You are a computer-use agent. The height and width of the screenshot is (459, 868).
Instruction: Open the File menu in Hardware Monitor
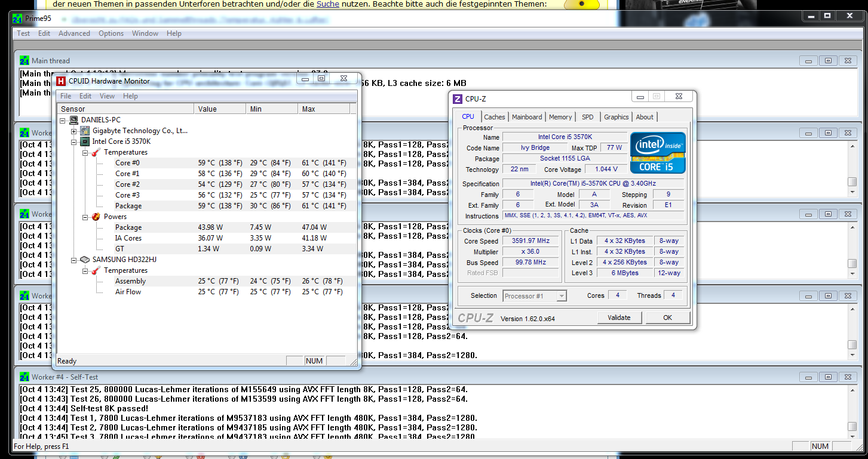point(66,96)
